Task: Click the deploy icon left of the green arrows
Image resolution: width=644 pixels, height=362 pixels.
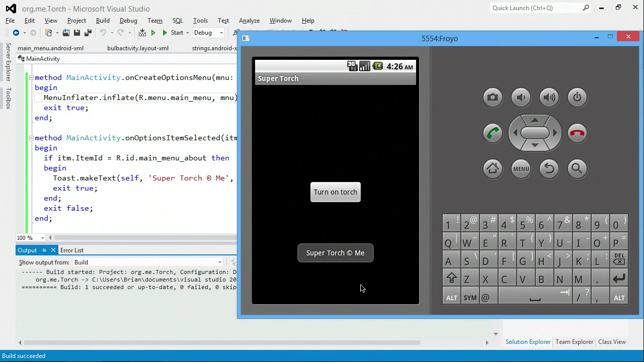Action: pyautogui.click(x=142, y=33)
